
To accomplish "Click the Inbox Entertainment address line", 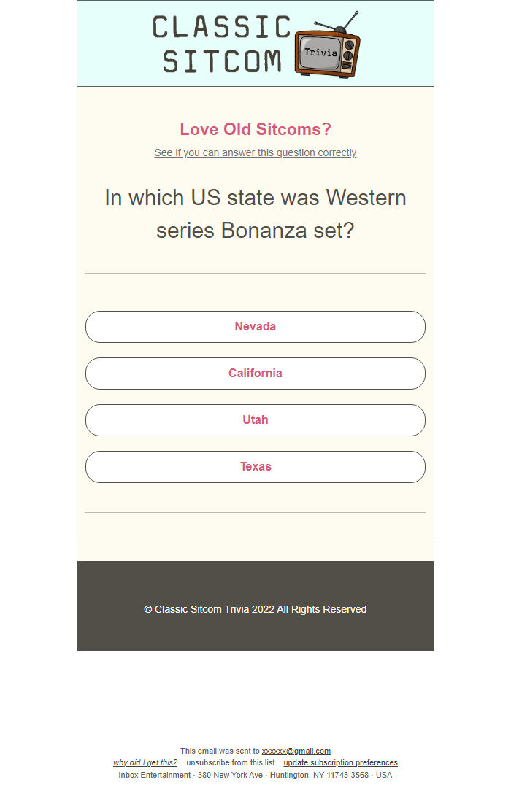I will pos(255,776).
